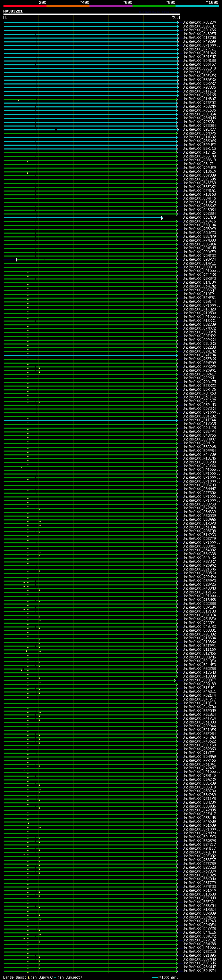Go to the UniRef100_C5LMC9 entry
Image resolution: width=222 pixels, height=980 pixels.
(199, 218)
